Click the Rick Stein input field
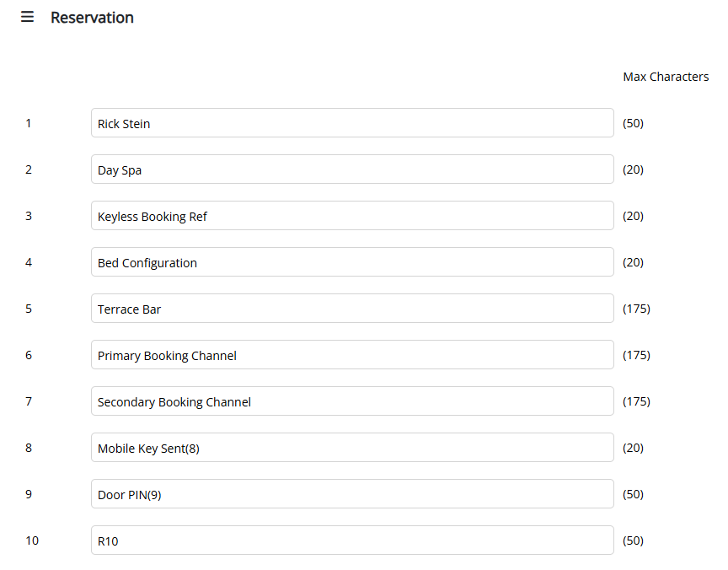 point(352,123)
